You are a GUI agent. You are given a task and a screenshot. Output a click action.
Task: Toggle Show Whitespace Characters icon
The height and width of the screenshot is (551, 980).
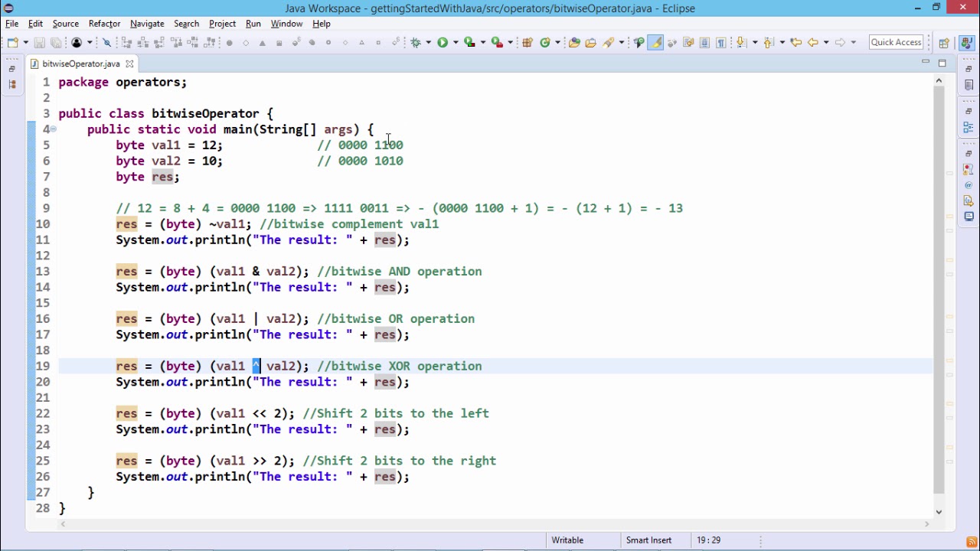point(720,42)
